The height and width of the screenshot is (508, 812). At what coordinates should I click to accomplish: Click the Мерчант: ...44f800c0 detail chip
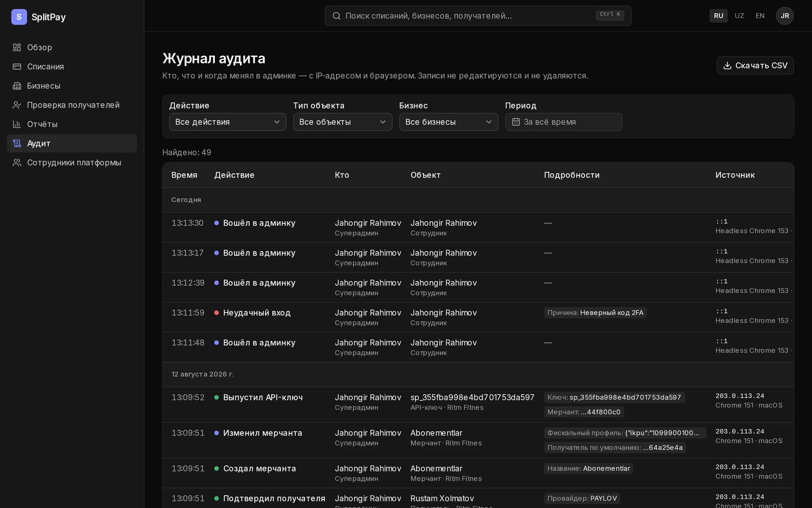[x=584, y=412]
